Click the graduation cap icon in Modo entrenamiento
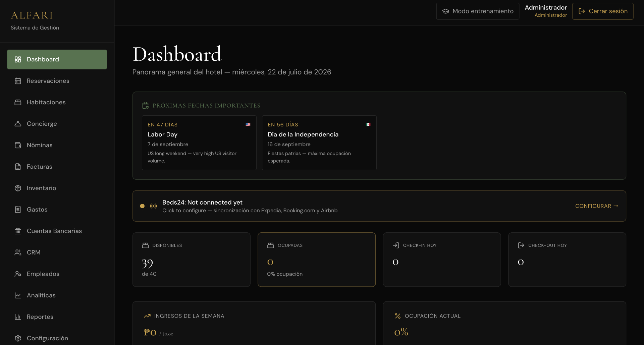 pos(445,11)
